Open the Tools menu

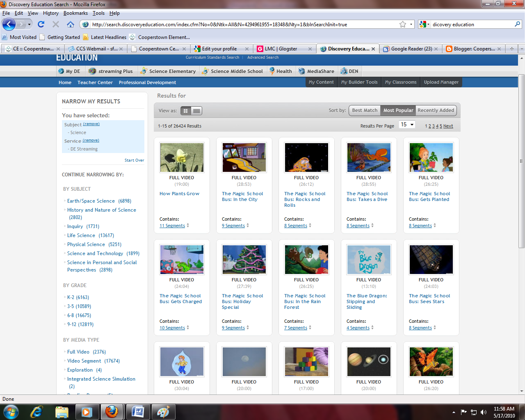click(x=98, y=13)
